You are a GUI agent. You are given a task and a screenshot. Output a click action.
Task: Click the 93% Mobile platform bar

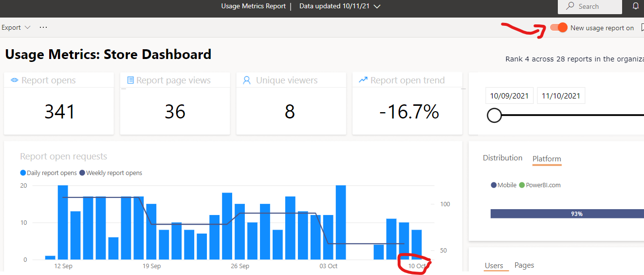click(x=567, y=214)
